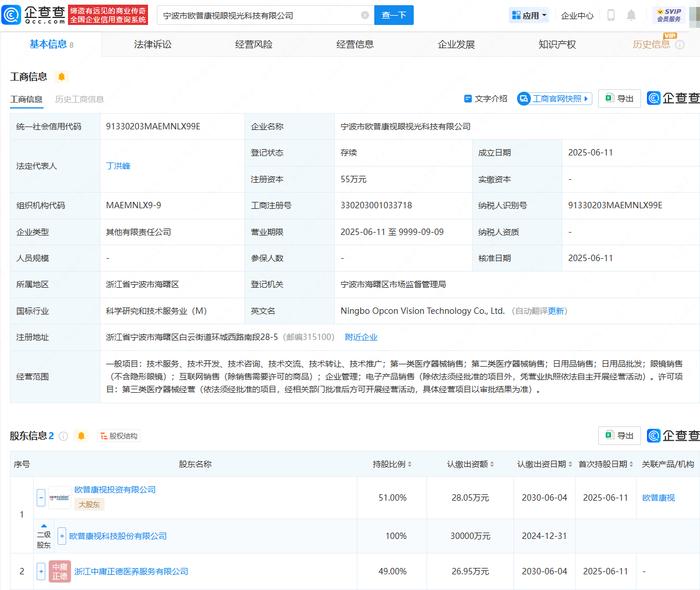The height and width of the screenshot is (590, 700).
Task: Click organization code MAEMNLX9-9
Action: point(133,205)
